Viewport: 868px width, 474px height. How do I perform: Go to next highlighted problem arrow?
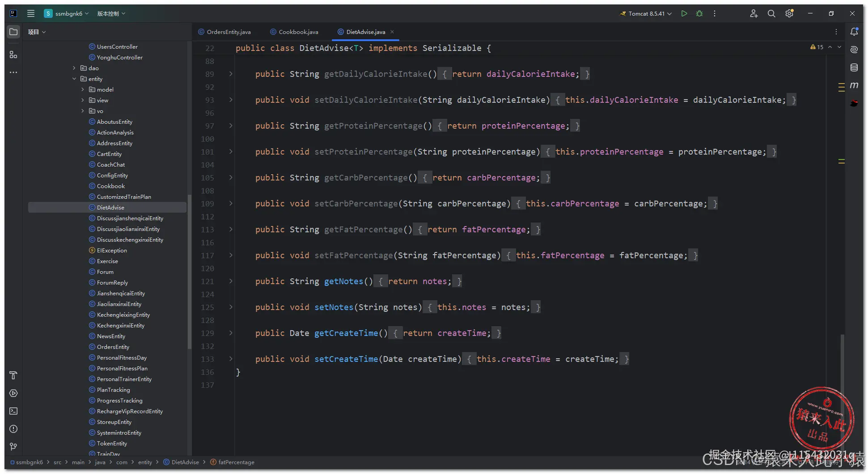pyautogui.click(x=839, y=47)
